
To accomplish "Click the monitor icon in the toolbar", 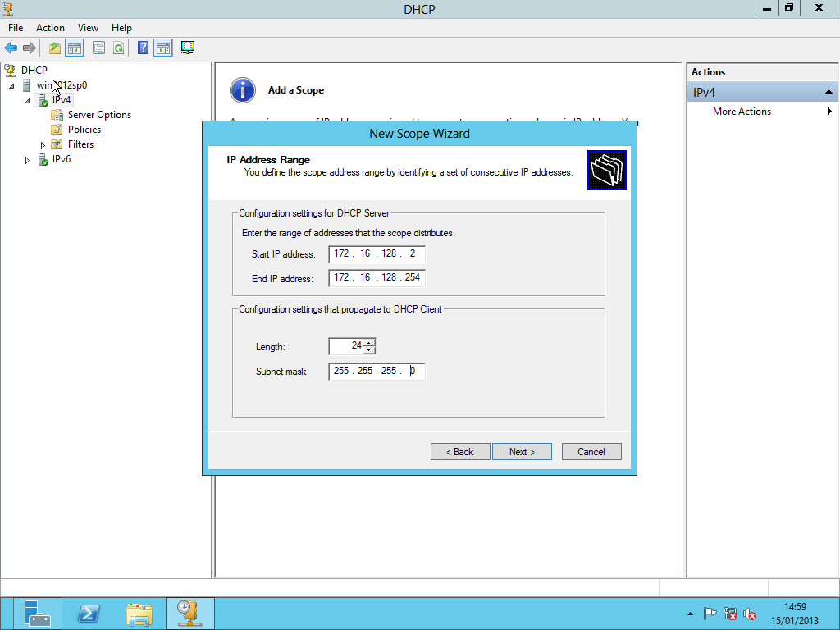I will pos(188,48).
